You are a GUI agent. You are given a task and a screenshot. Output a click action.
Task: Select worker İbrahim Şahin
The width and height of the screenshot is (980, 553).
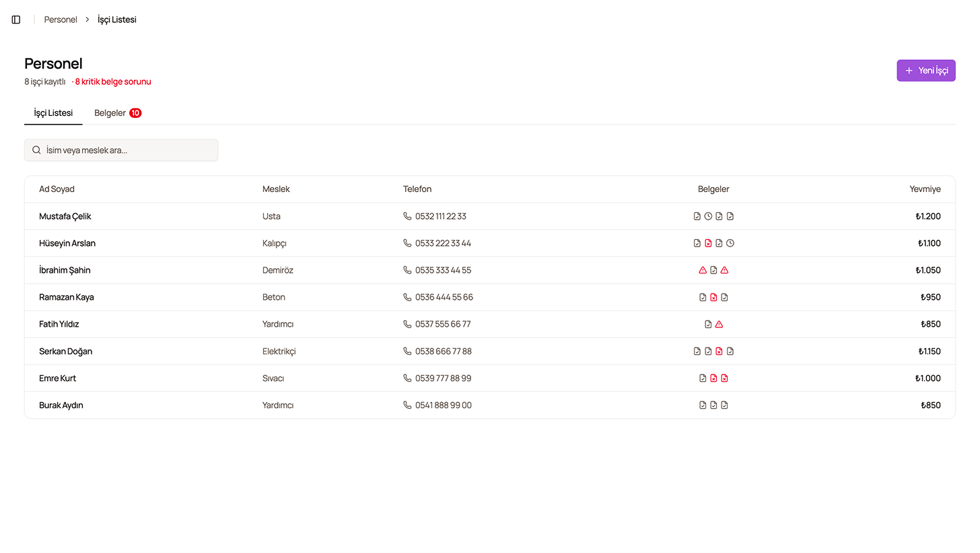pyautogui.click(x=65, y=270)
